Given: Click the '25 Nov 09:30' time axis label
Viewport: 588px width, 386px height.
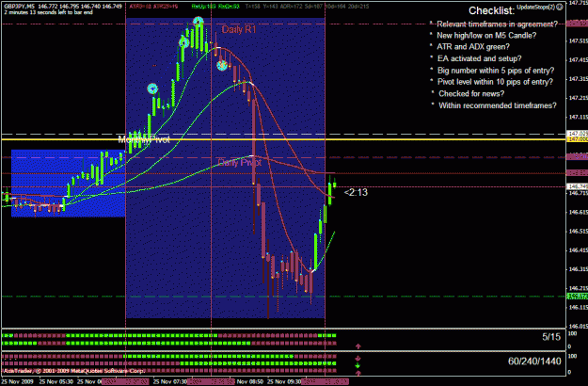Looking at the screenshot, I should [284, 382].
